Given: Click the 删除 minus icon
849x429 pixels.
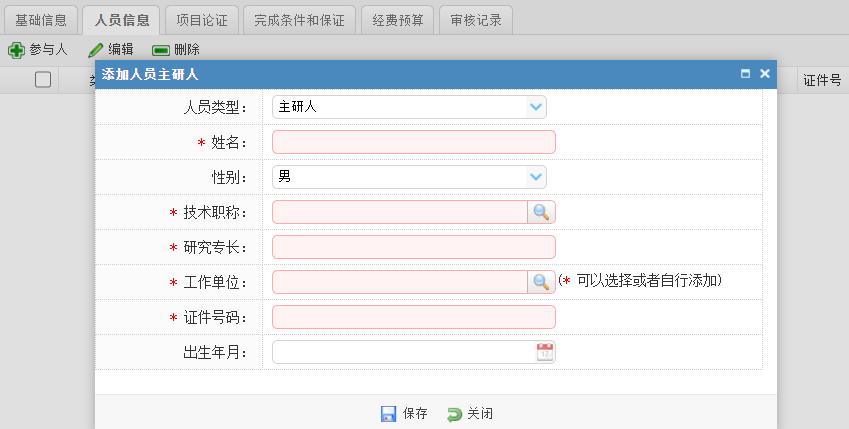Looking at the screenshot, I should (160, 49).
